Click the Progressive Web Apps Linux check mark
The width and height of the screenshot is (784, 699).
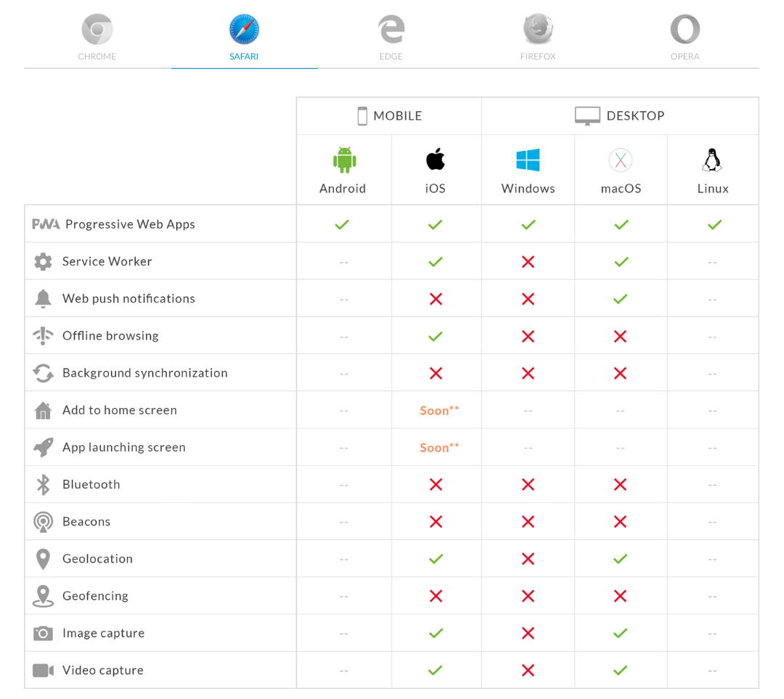click(x=714, y=224)
